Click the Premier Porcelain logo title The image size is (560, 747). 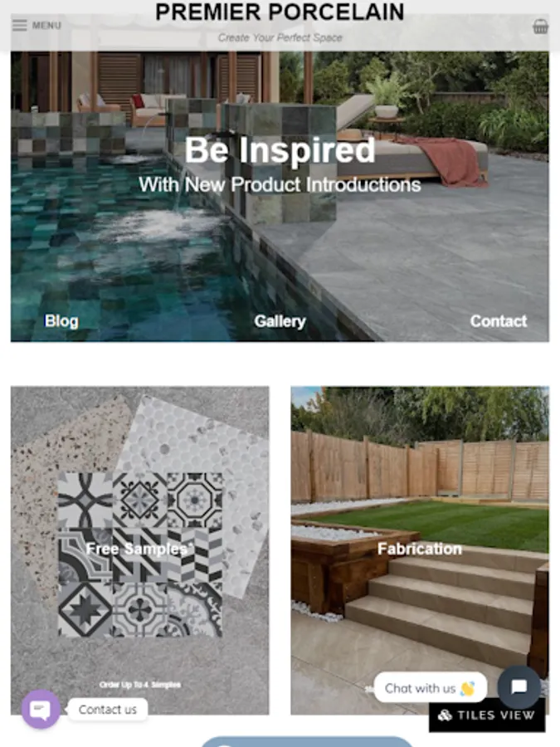(x=280, y=12)
